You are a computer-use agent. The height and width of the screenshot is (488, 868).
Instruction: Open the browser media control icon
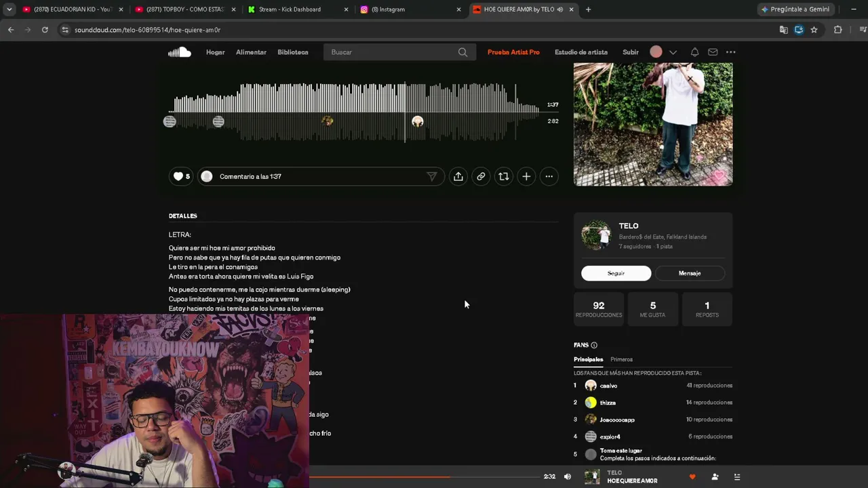pos(863,30)
